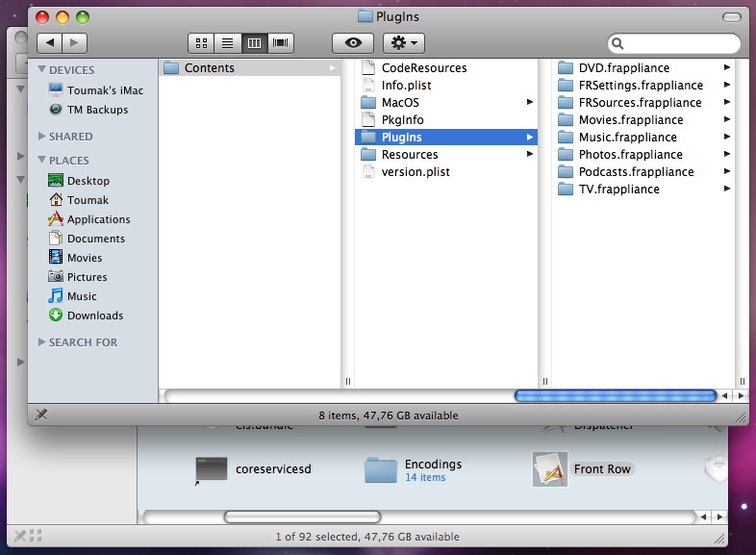This screenshot has height=555, width=756.
Task: Expand the SEARCH FOR section
Action: (42, 341)
